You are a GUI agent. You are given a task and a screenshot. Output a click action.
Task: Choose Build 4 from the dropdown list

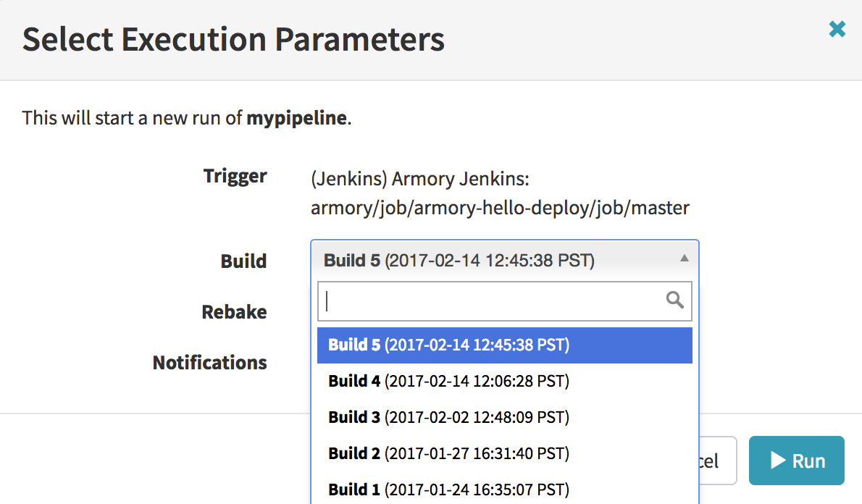pos(448,381)
